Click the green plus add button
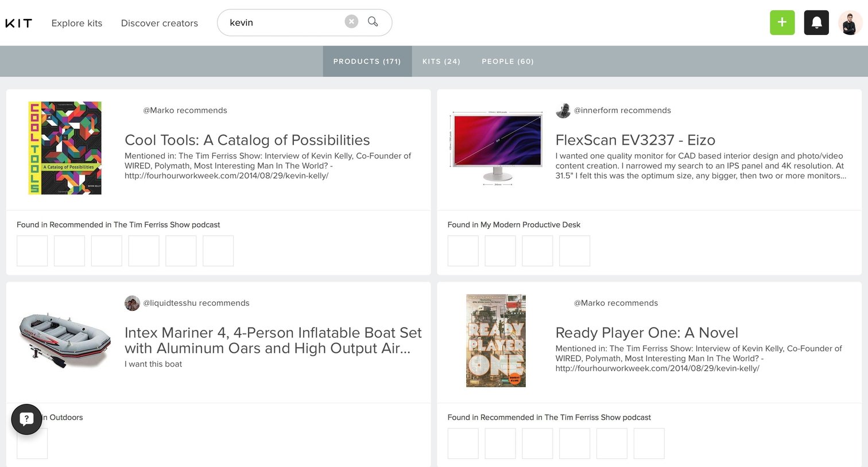Image resolution: width=868 pixels, height=467 pixels. 782,22
